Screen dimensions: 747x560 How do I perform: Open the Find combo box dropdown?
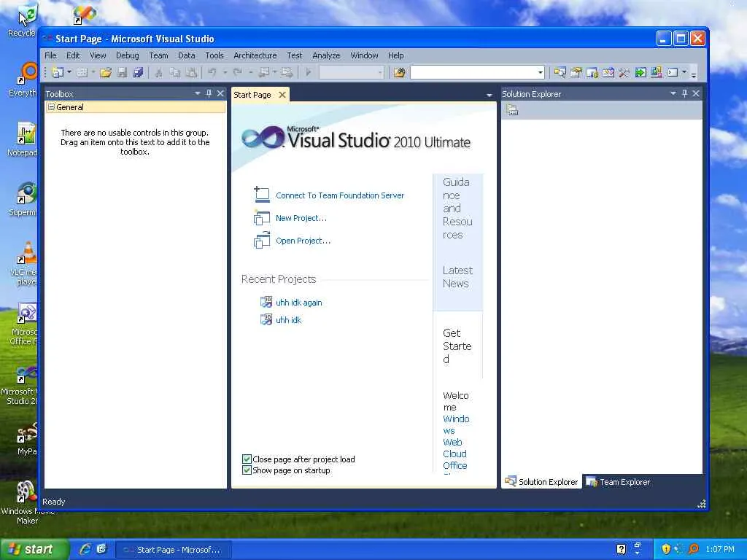coord(541,72)
